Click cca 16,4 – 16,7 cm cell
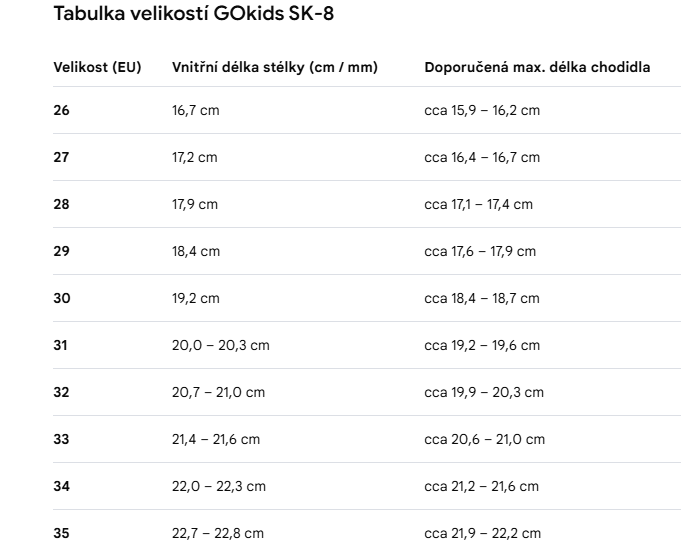The image size is (695, 553). pos(482,157)
